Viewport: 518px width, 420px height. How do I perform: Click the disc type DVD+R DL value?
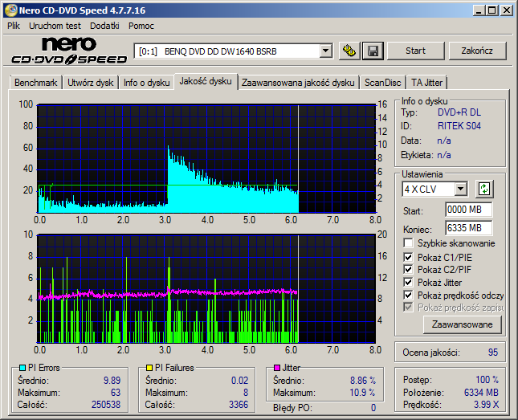tap(459, 112)
